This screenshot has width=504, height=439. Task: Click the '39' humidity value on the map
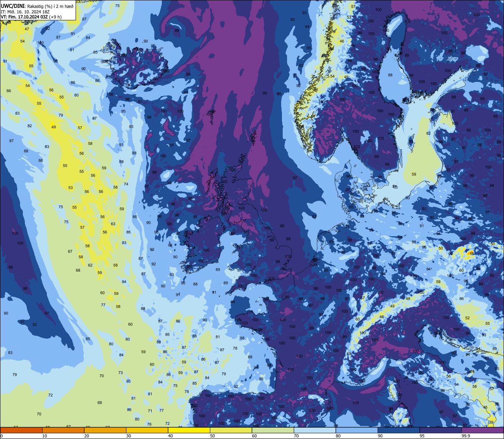coord(491,422)
